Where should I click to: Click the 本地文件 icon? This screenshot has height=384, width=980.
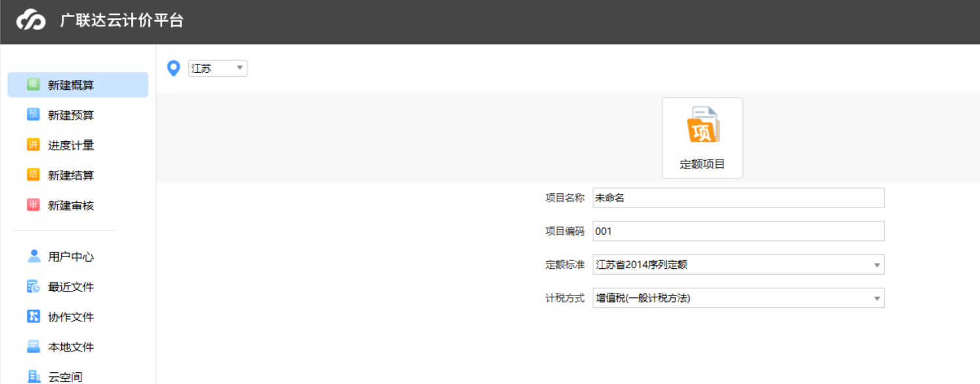(x=33, y=346)
